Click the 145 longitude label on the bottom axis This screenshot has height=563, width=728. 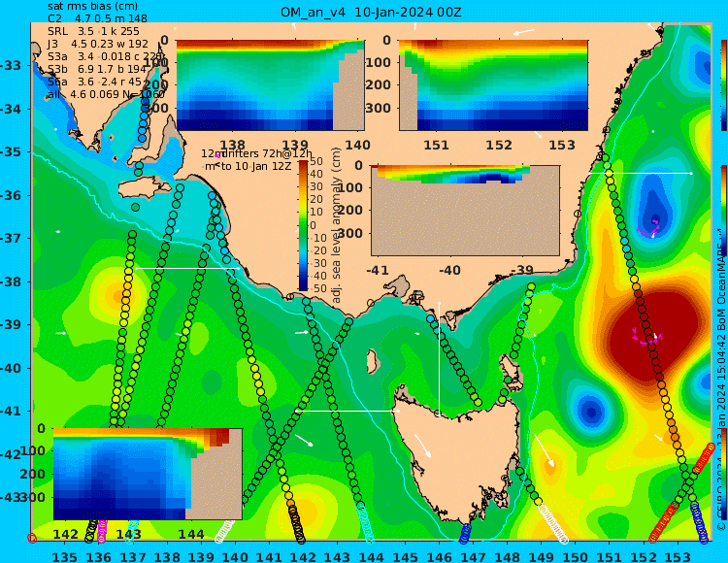tap(406, 557)
